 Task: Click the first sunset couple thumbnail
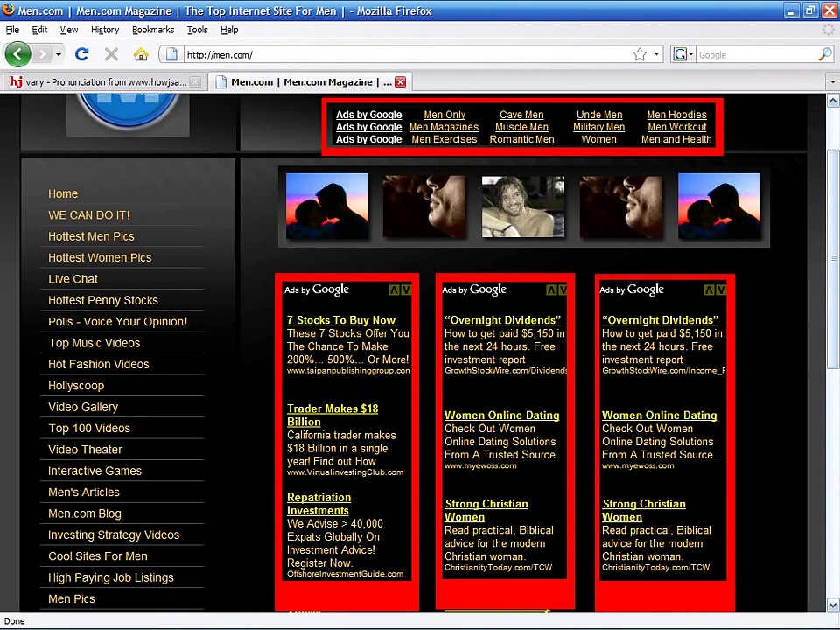(327, 206)
